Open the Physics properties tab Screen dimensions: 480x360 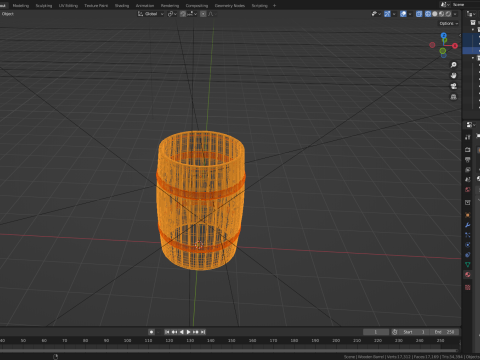click(468, 245)
